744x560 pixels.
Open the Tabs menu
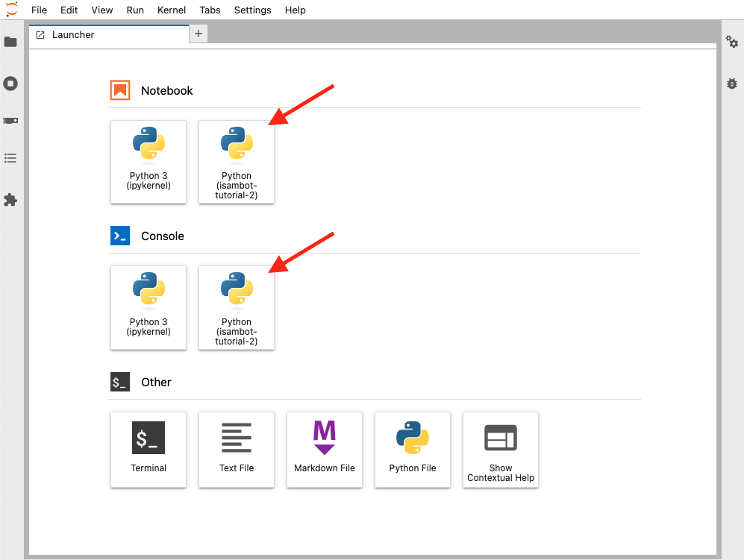210,10
